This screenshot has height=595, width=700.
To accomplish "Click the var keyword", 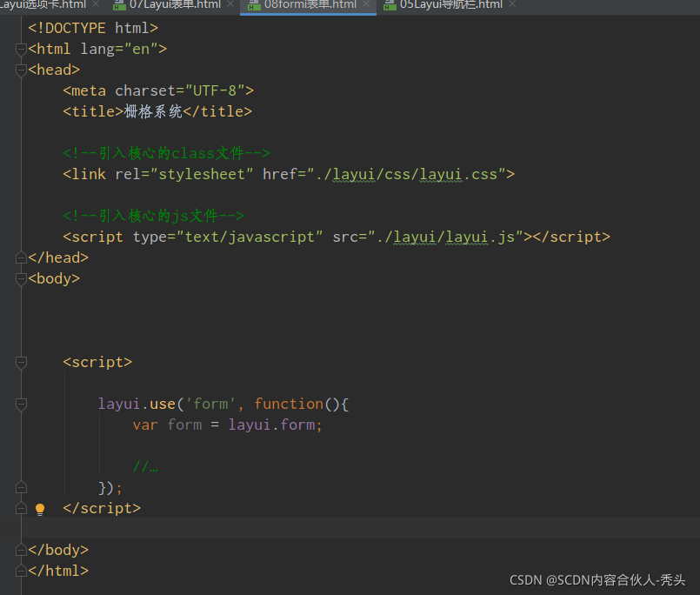I will tap(145, 425).
